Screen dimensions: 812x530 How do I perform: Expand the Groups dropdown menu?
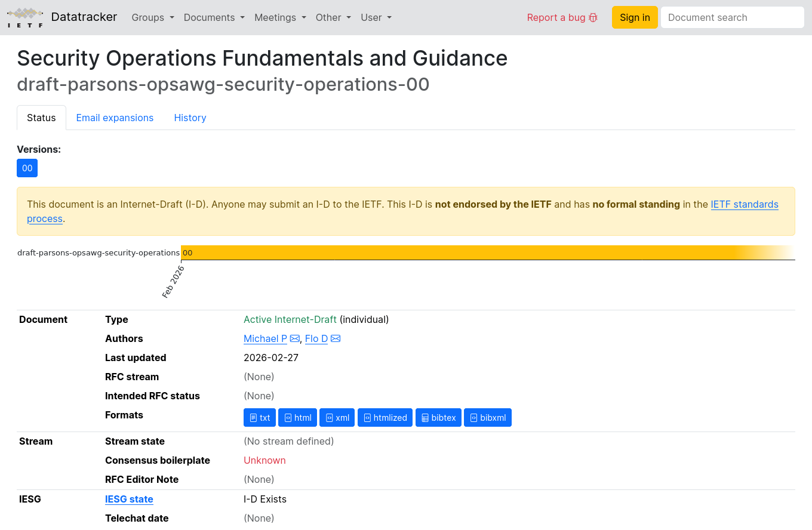pyautogui.click(x=153, y=17)
